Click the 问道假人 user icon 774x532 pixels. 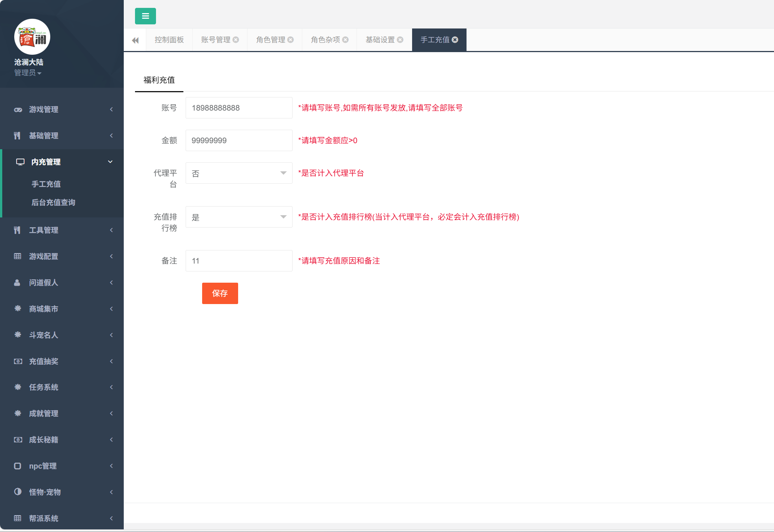tap(17, 283)
